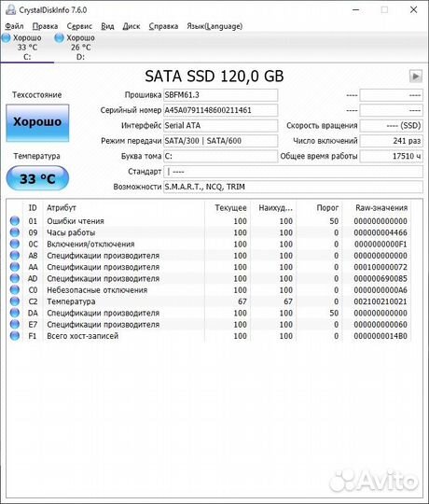Click raw value 002100210021
Viewport: 429px width, 504px height.
point(381,301)
